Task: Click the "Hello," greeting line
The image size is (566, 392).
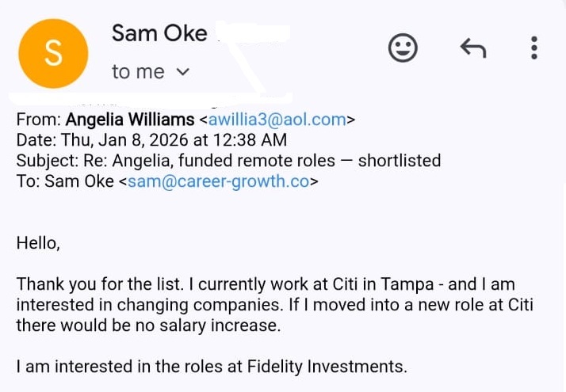Action: tap(38, 244)
